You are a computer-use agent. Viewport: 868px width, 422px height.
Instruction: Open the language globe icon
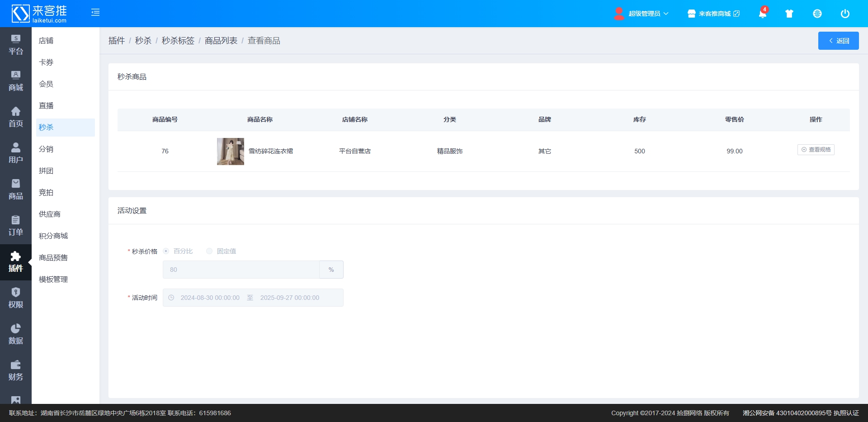[x=817, y=14]
